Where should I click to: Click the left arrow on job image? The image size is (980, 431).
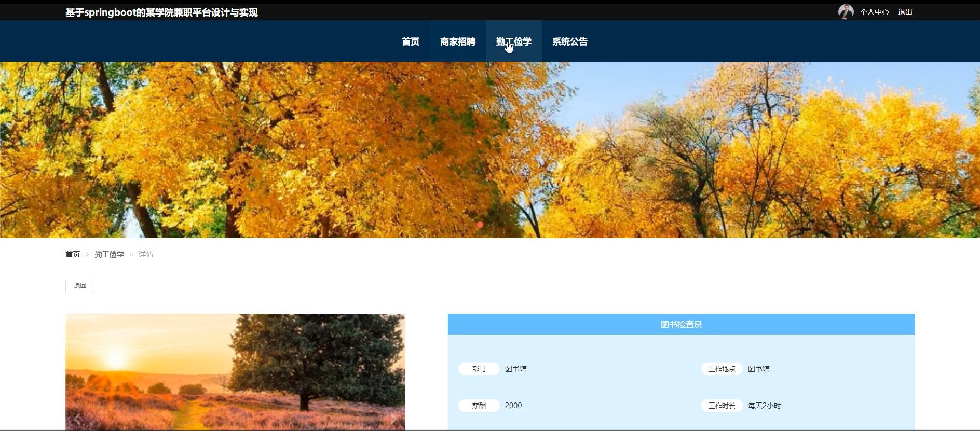77,419
